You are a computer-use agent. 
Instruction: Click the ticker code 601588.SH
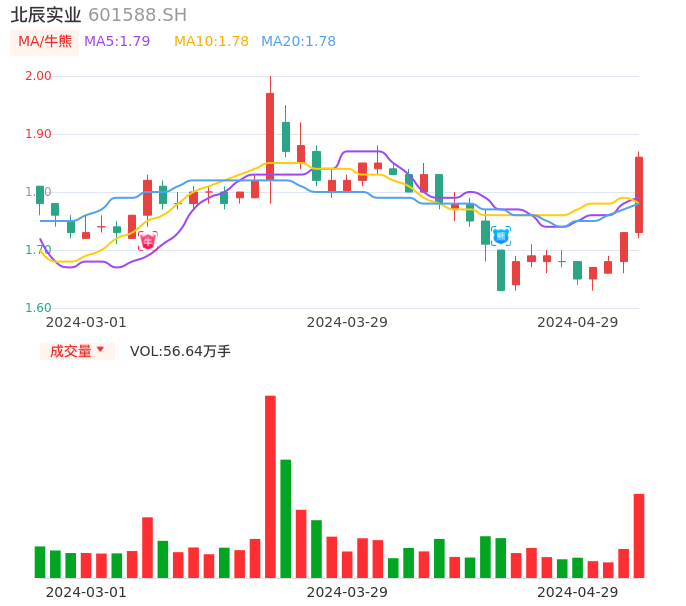[x=137, y=14]
